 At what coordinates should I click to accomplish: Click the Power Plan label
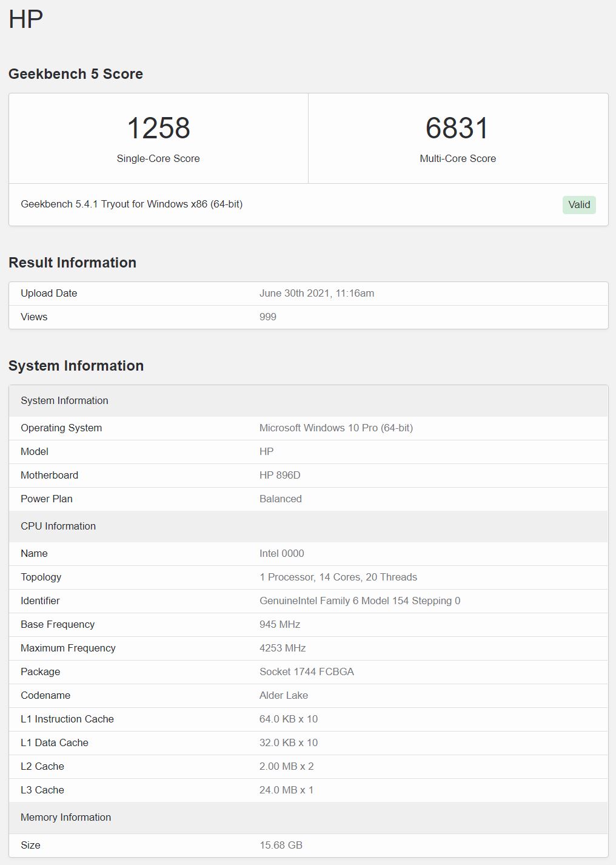tap(47, 499)
